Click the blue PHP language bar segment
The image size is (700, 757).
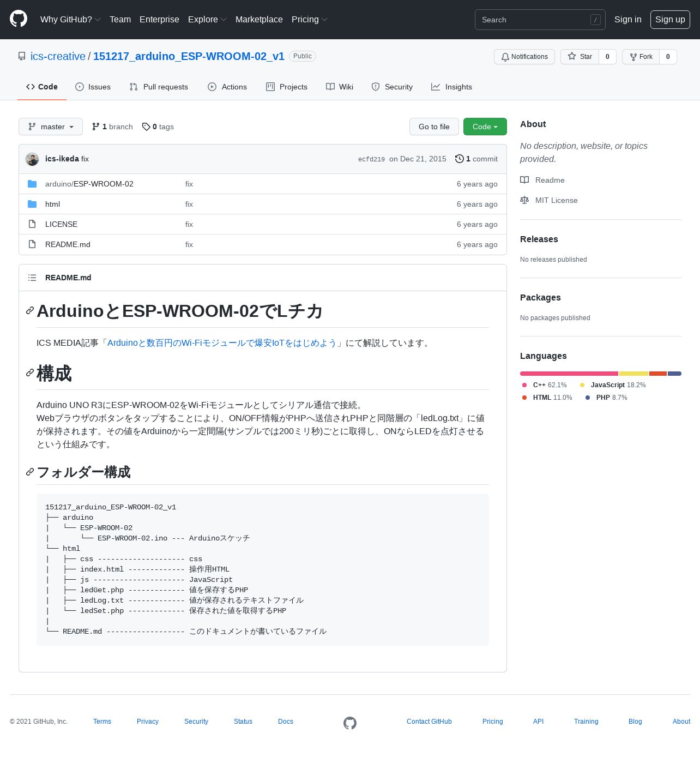click(x=674, y=374)
